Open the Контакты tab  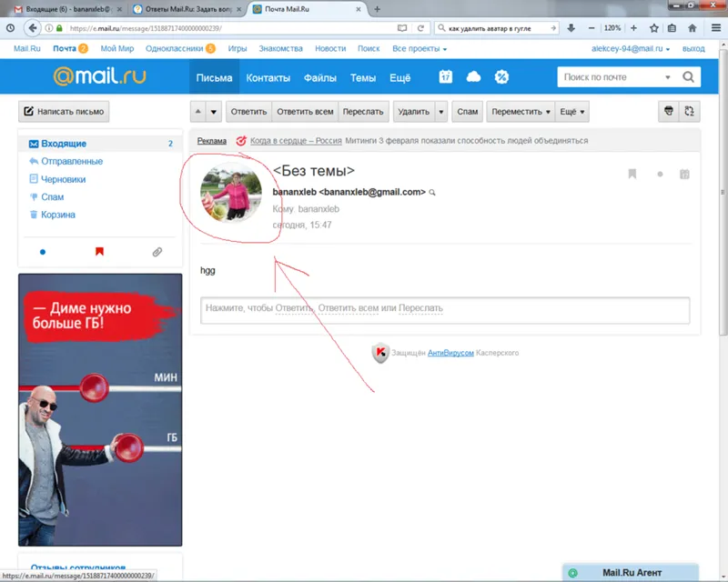[268, 77]
